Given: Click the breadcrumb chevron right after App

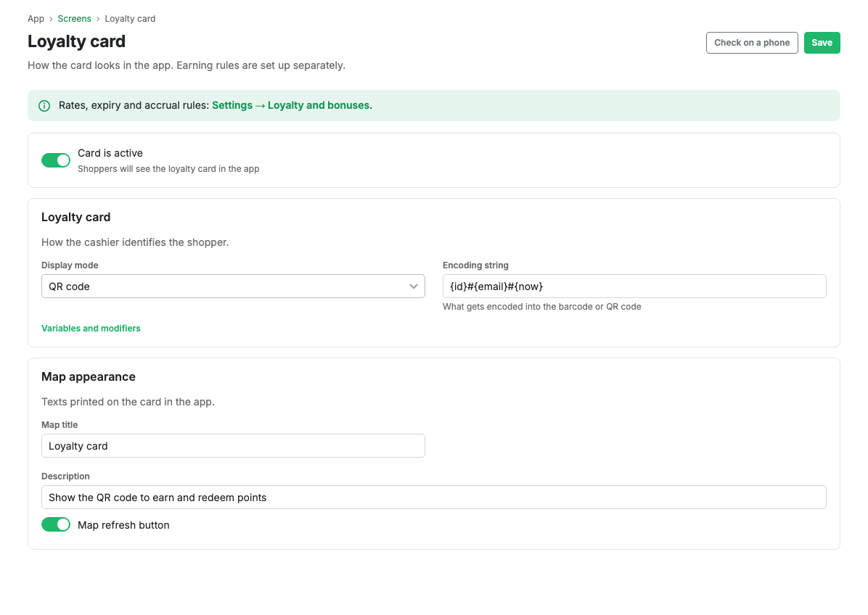Looking at the screenshot, I should 51,19.
